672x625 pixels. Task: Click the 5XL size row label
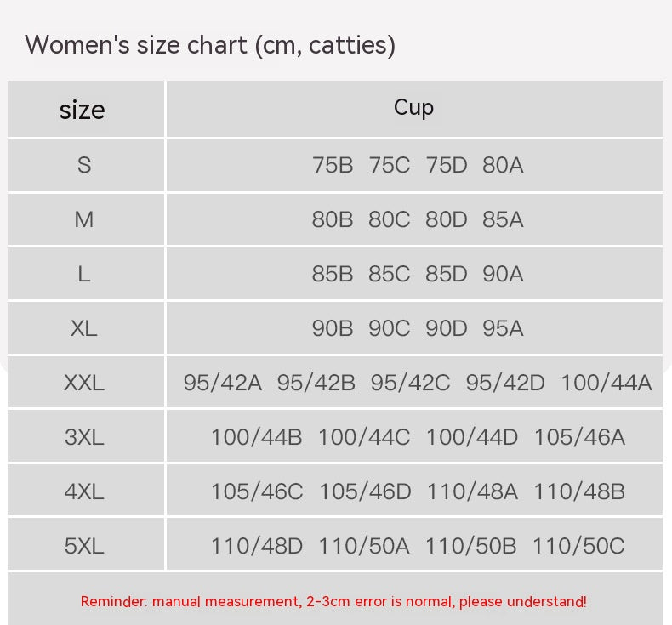84,546
